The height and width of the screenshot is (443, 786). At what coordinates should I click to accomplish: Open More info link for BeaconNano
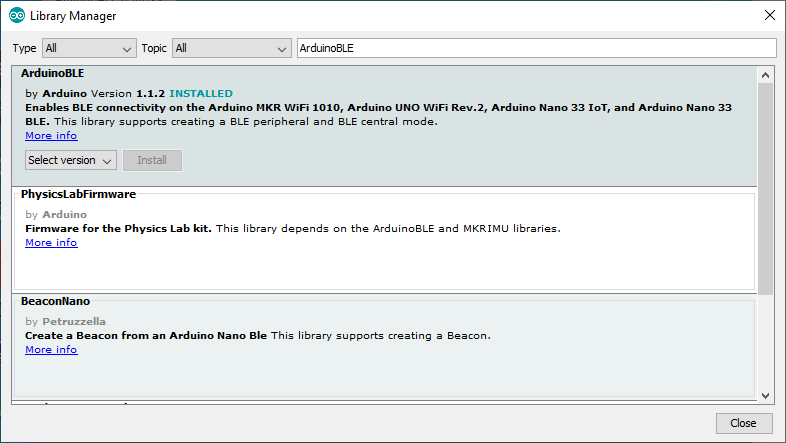[51, 350]
